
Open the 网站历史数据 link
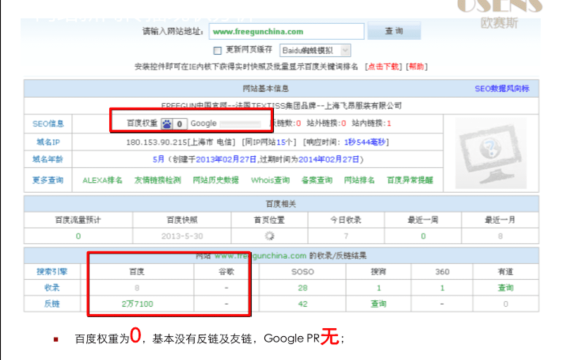click(216, 180)
